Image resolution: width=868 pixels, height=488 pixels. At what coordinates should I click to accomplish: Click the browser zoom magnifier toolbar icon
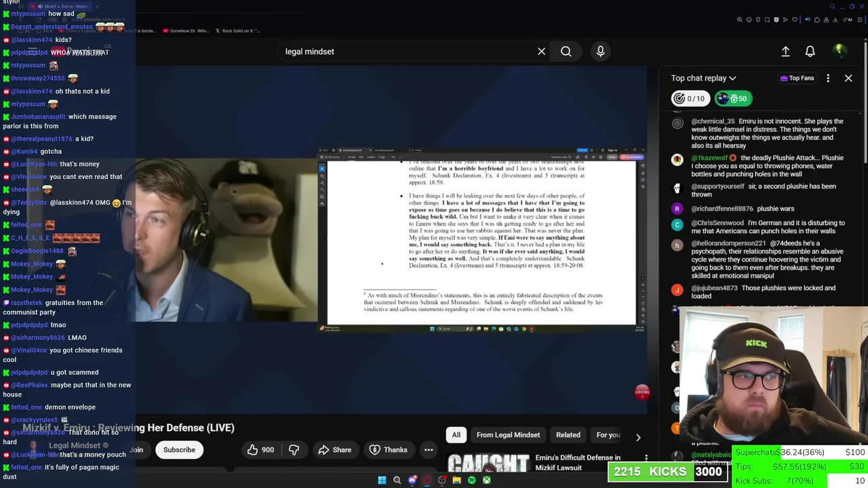(740, 20)
